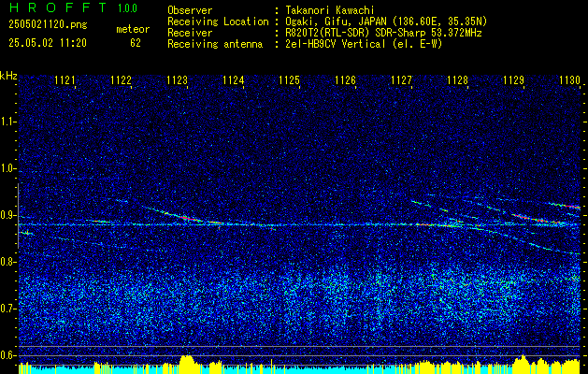Click the date stamp 25.05.02 11:20

click(48, 43)
